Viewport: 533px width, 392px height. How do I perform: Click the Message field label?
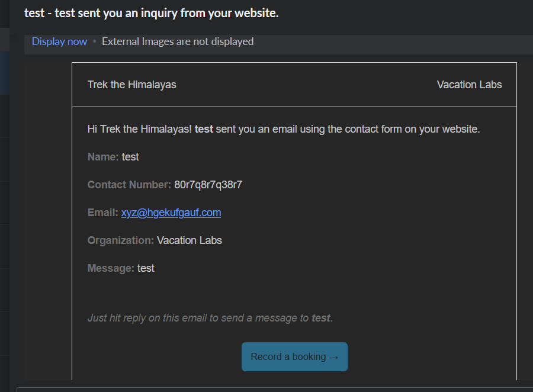click(111, 268)
